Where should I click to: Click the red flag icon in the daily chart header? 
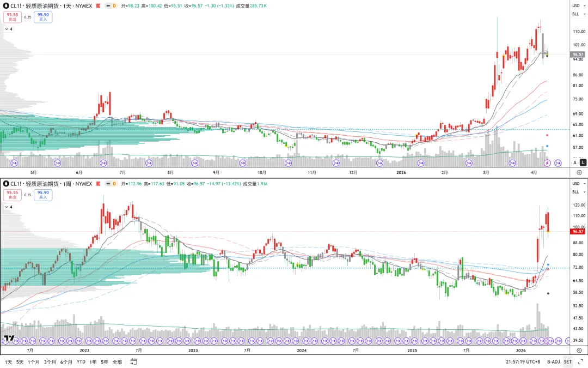98,6
